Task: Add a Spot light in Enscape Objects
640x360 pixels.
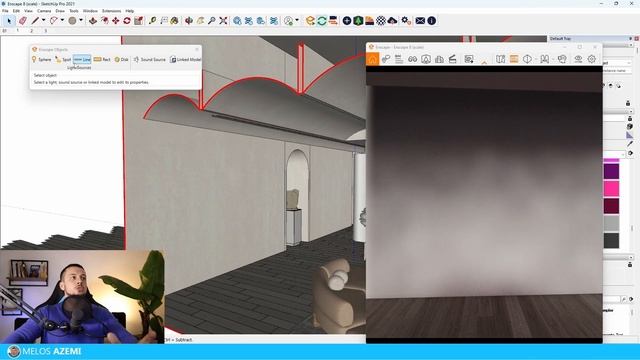Action: [x=63, y=60]
